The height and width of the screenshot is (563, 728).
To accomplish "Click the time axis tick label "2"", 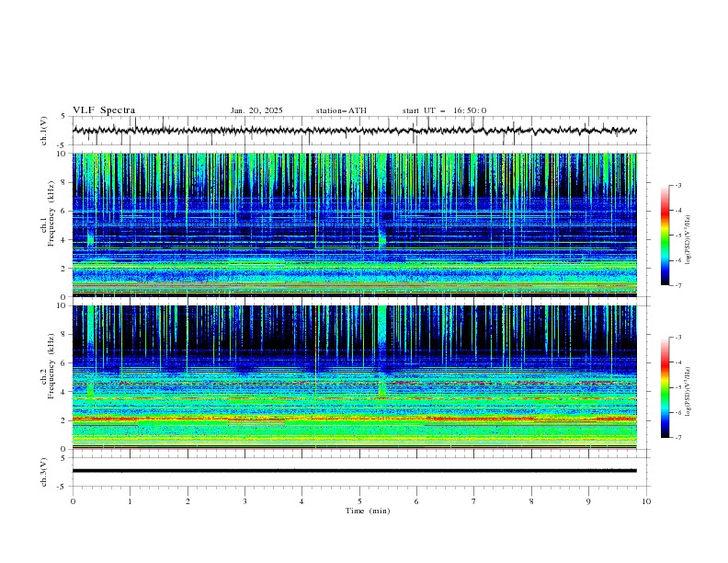I will click(188, 501).
